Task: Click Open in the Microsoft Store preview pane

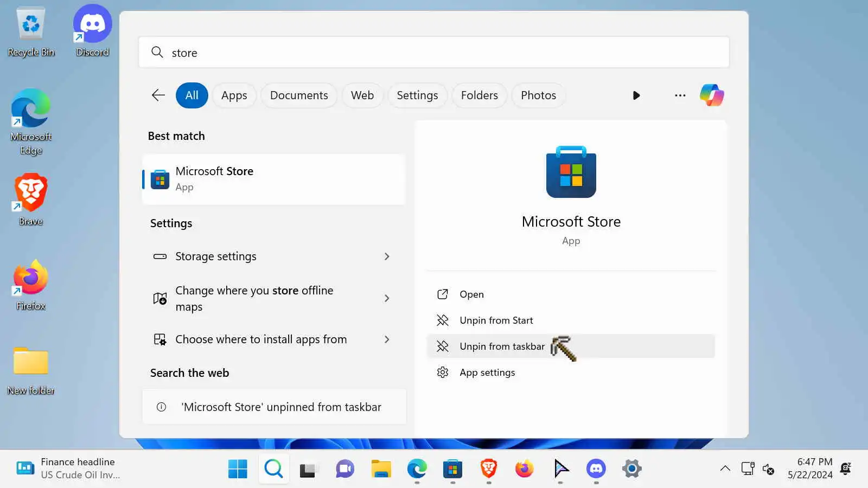Action: coord(571,294)
